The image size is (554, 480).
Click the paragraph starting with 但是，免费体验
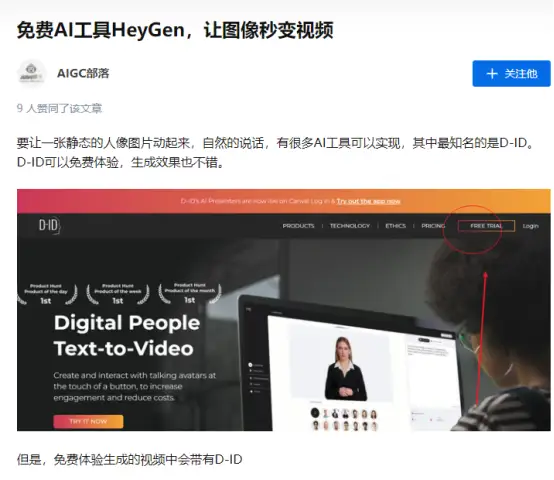click(129, 460)
